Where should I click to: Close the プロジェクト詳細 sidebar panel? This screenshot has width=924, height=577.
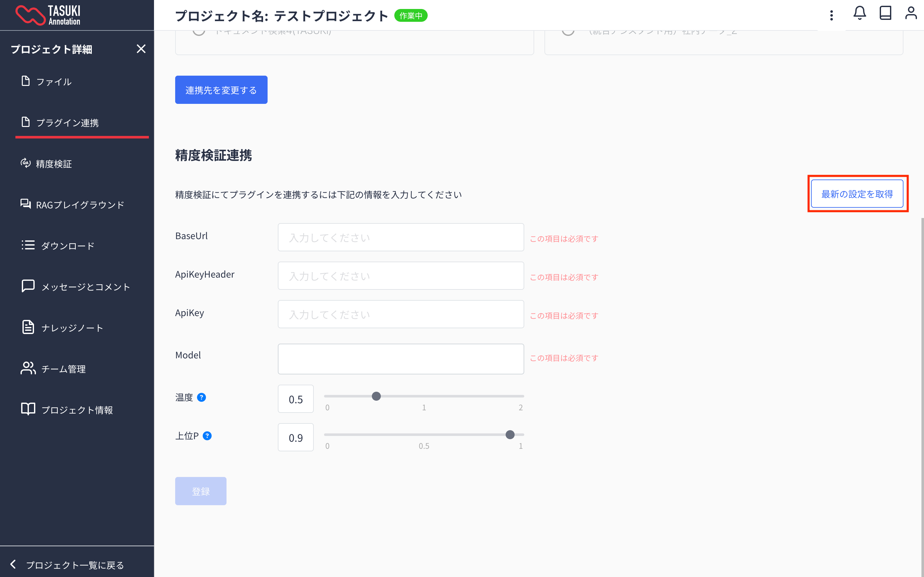click(141, 49)
